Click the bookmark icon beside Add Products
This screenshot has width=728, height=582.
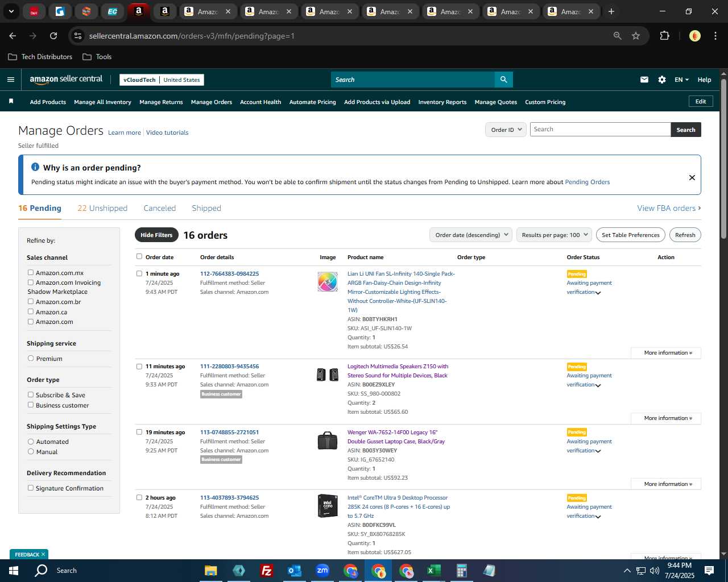11,101
